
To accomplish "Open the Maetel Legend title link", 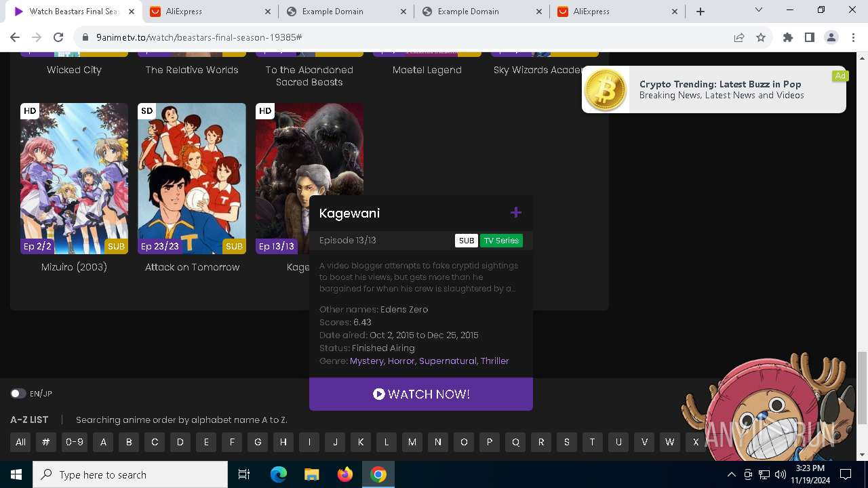I will tap(427, 70).
